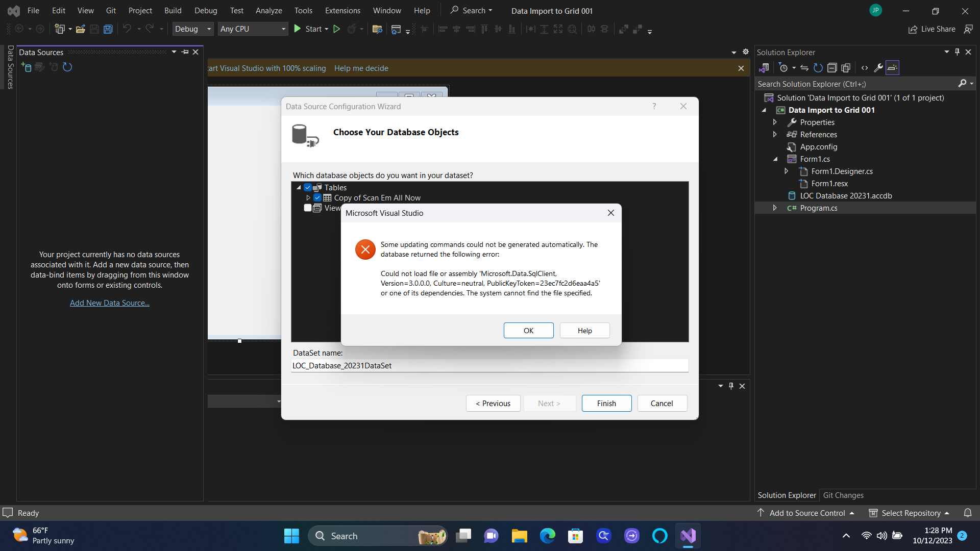
Task: Click the DataSet name input field
Action: tap(489, 366)
